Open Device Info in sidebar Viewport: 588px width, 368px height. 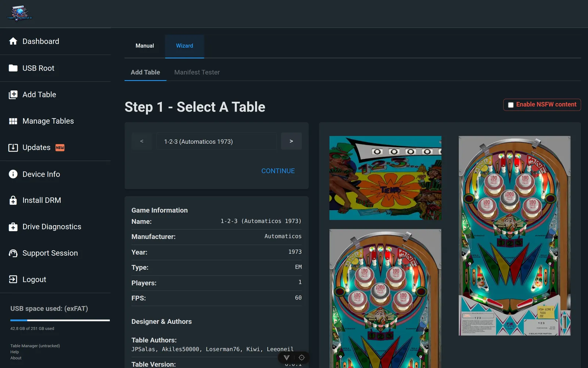pos(55,174)
